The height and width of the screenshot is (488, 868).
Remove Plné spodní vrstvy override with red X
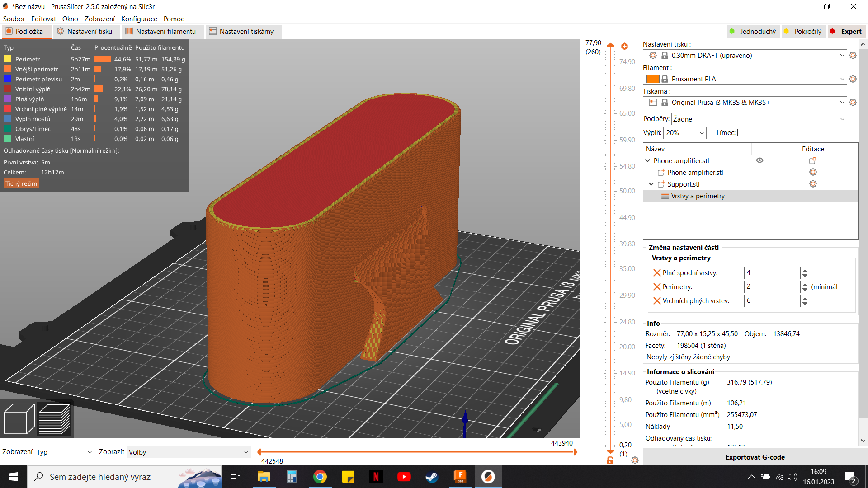click(x=657, y=273)
